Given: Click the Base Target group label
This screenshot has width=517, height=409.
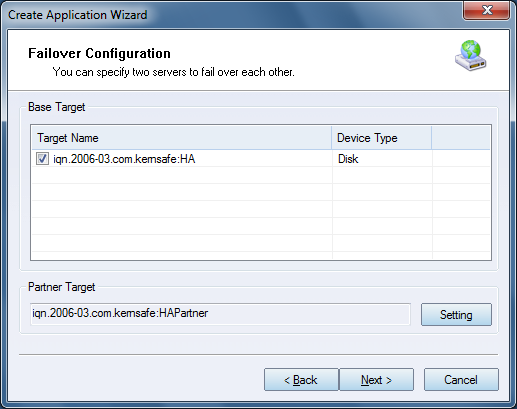Looking at the screenshot, I should (x=57, y=107).
